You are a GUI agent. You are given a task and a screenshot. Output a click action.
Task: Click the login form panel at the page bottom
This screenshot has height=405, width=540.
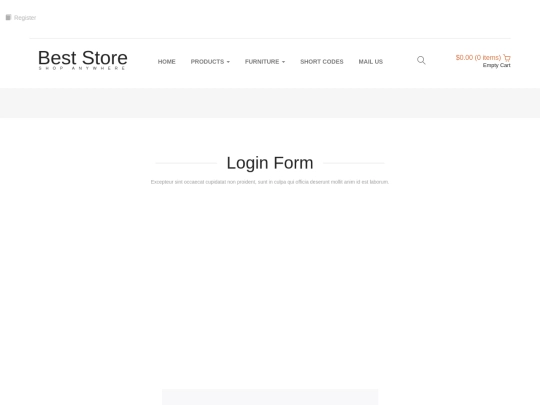270,397
